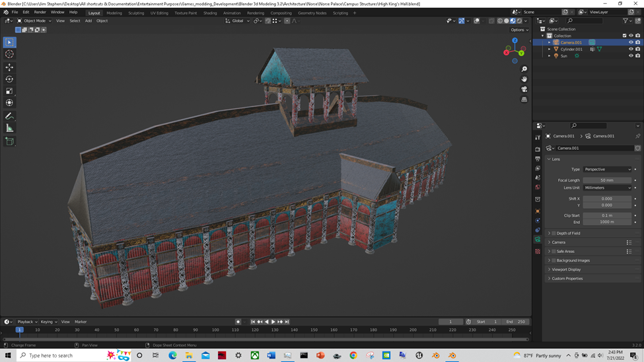Select the Measure tool

click(x=9, y=128)
